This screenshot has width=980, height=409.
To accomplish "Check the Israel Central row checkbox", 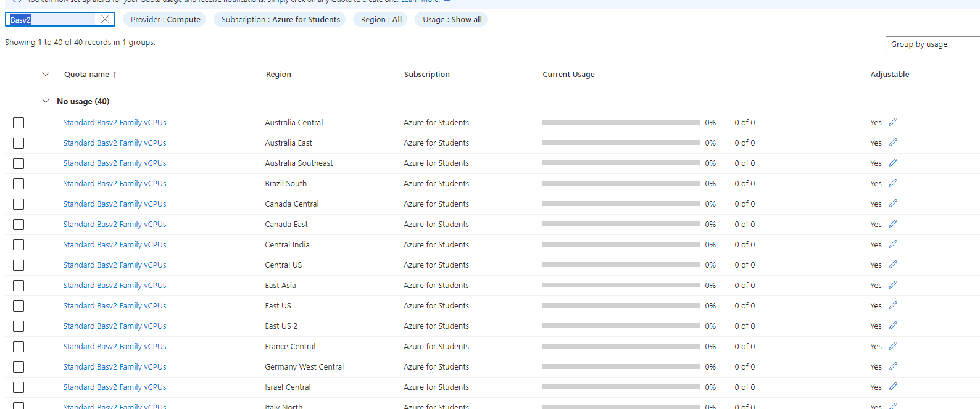I will coord(19,387).
